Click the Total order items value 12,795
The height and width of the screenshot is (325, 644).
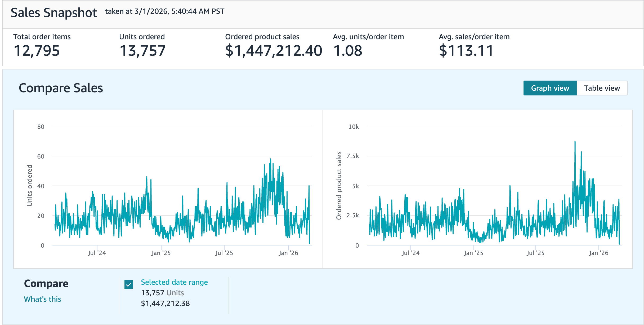pyautogui.click(x=37, y=51)
